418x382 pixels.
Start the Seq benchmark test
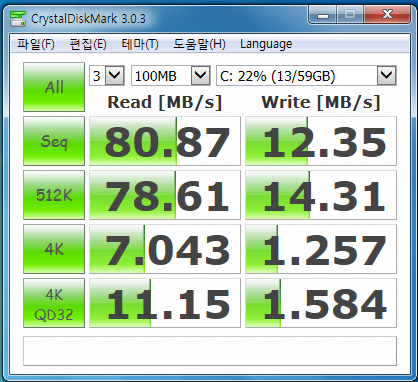[54, 141]
